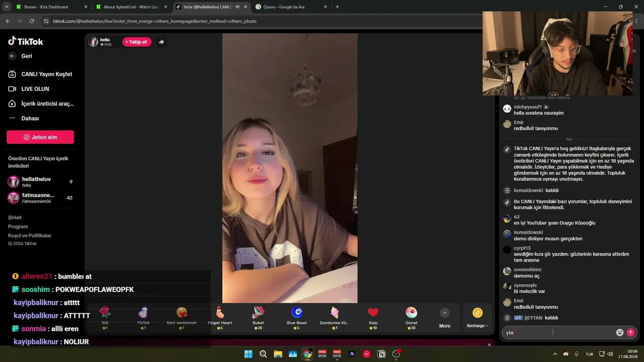The image size is (644, 362).
Task: Open the kemaldowski chat username
Action: click(528, 232)
